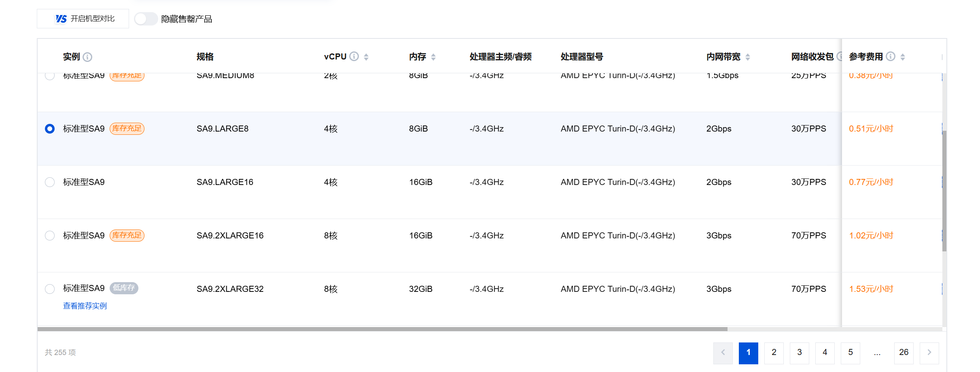
Task: Click 开启机型对比 button
Action: (83, 19)
